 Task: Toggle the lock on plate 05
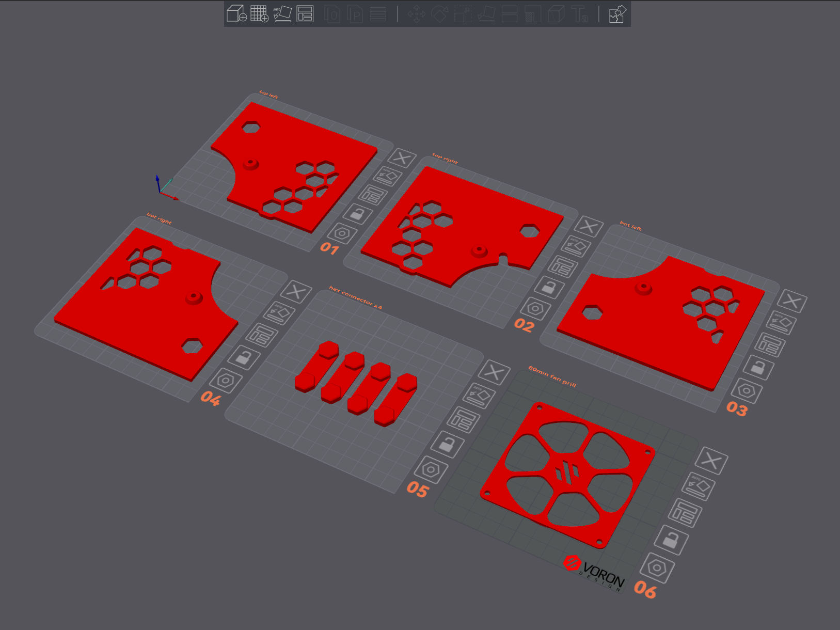pos(448,444)
